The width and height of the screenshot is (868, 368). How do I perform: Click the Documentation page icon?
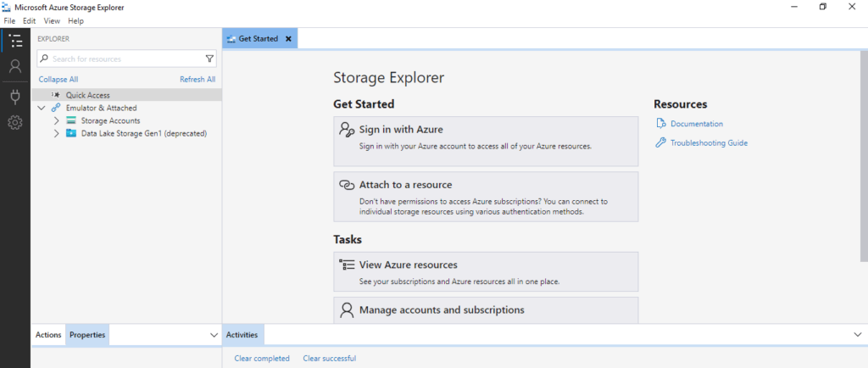660,124
